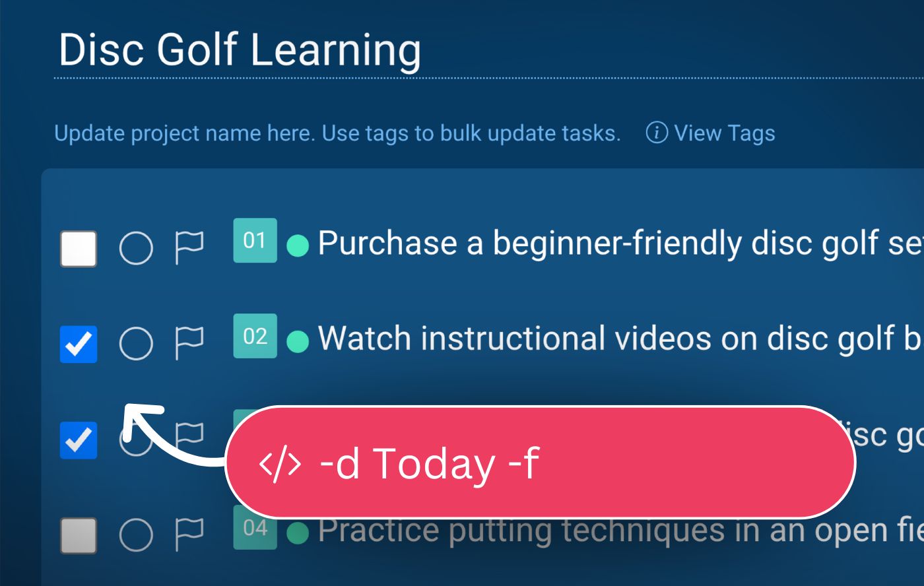
Task: Click the green status dot on task 01
Action: 298,246
